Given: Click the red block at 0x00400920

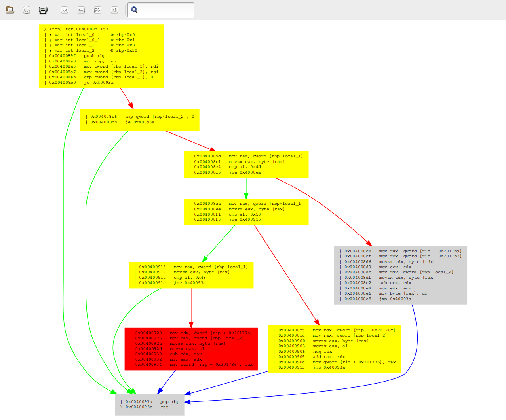Looking at the screenshot, I should point(191,348).
